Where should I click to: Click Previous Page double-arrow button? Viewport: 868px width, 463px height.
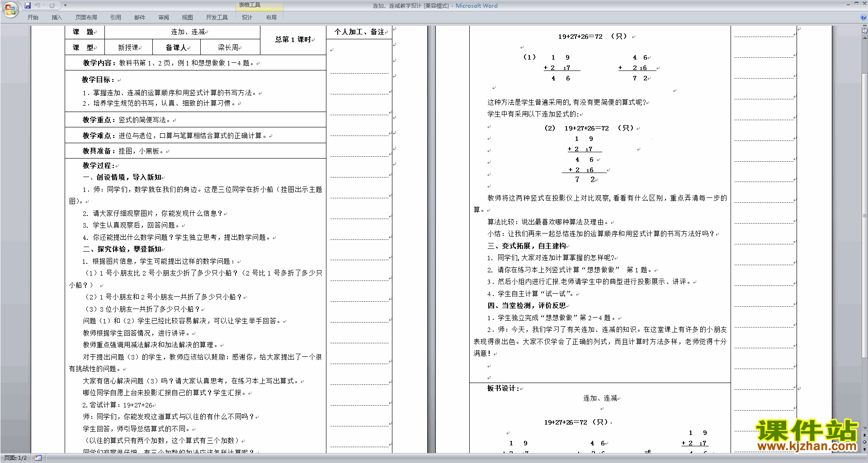coord(865,435)
